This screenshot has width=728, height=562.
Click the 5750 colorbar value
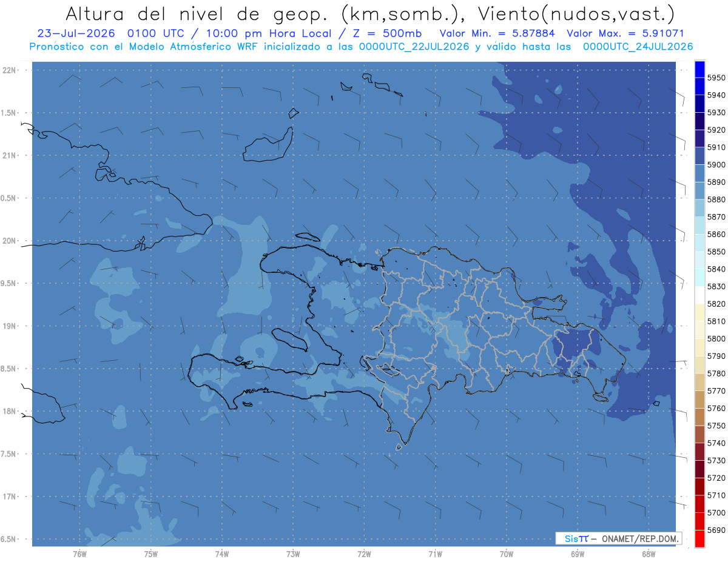(716, 426)
